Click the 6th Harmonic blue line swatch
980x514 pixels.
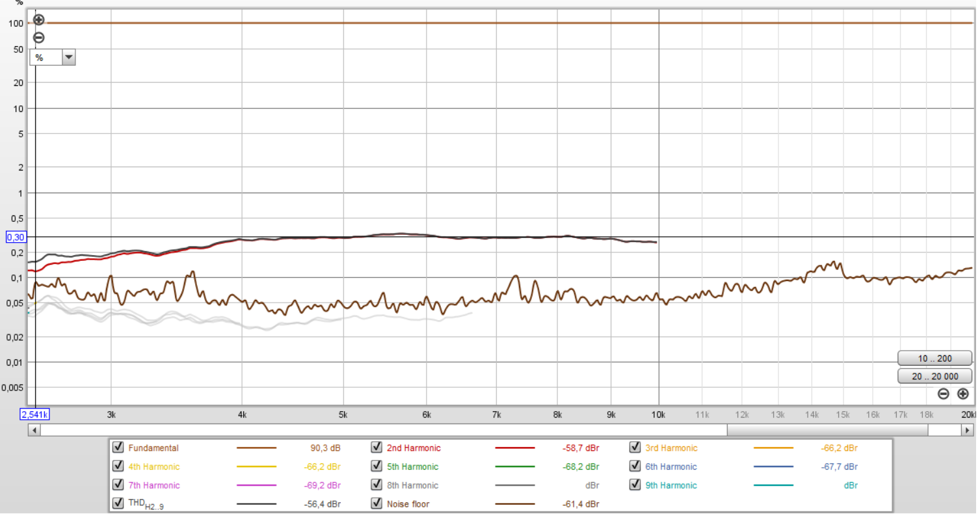(x=774, y=467)
